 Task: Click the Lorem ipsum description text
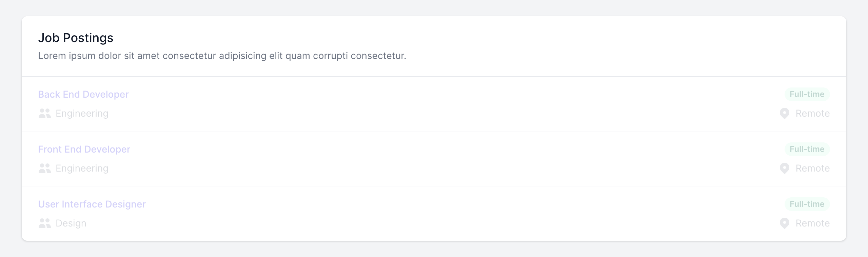click(222, 56)
